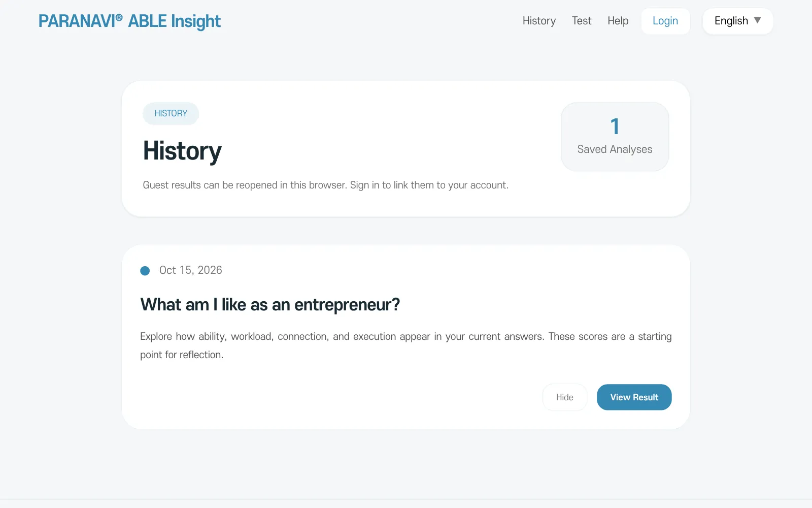This screenshot has height=508, width=812.
Task: Click the large History page heading
Action: coord(182,151)
